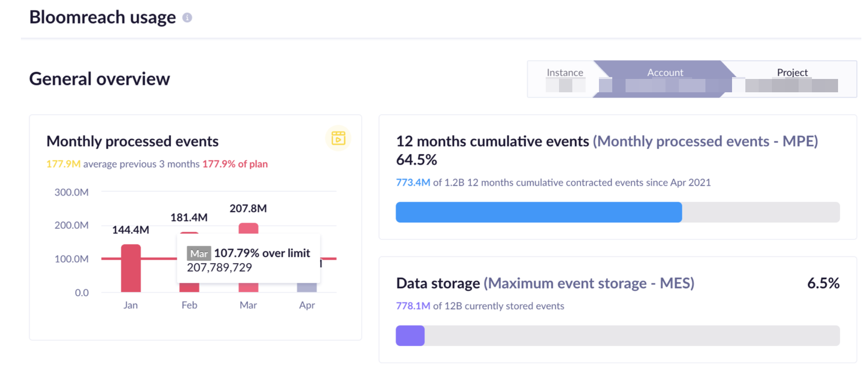Select the gray April bar in the chart
868x372 pixels.
tap(307, 287)
